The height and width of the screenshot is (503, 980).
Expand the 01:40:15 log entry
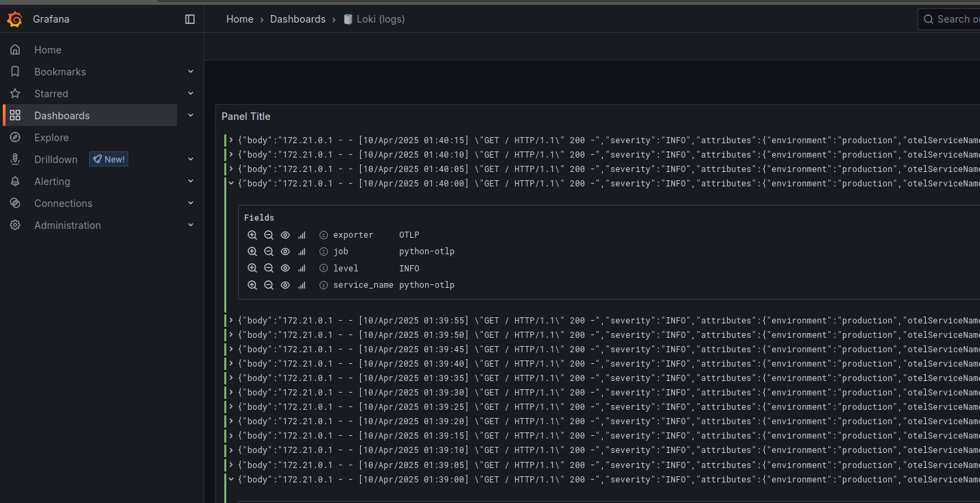[x=231, y=140]
